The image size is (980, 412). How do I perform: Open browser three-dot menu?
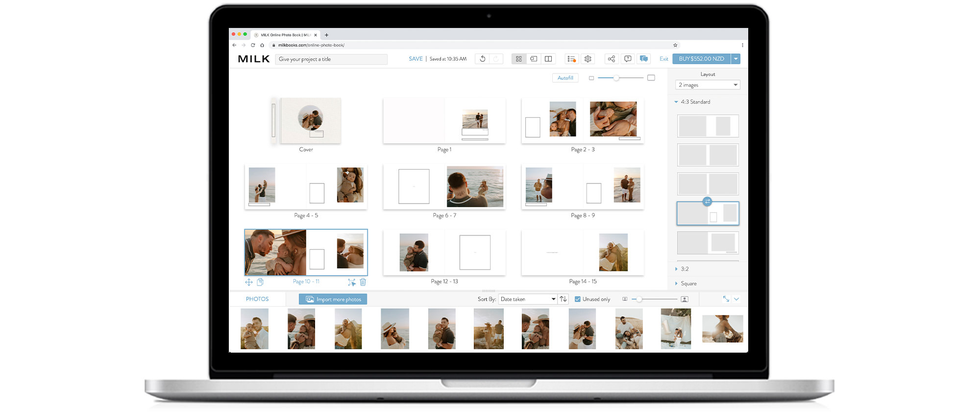pos(742,45)
